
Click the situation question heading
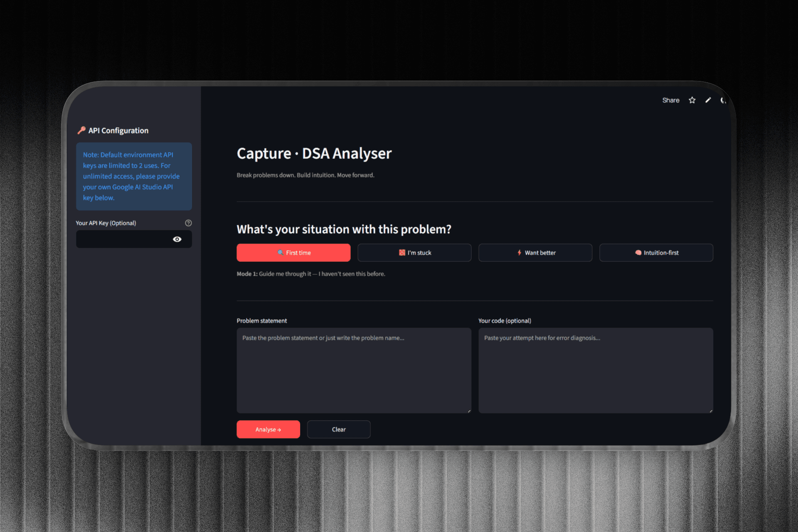tap(344, 229)
